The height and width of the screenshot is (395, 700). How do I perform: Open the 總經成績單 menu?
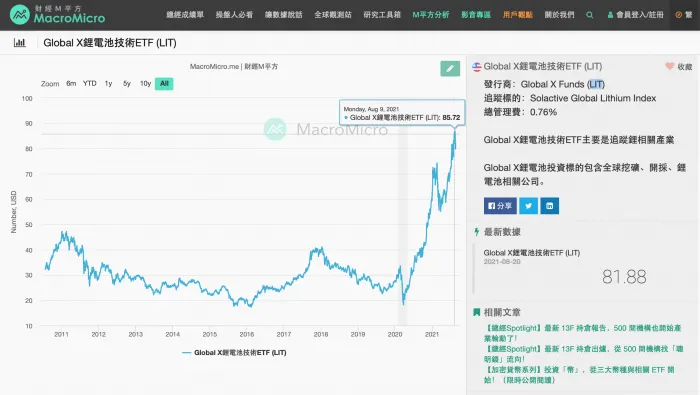[185, 15]
